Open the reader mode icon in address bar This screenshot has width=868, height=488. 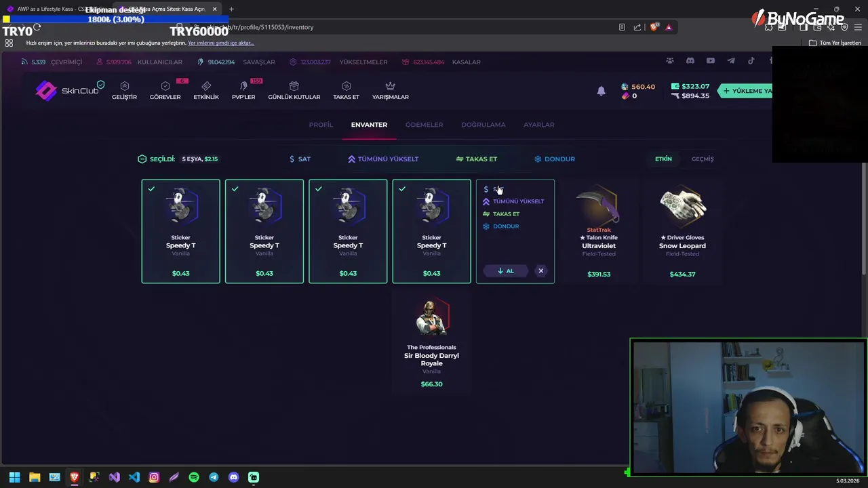(x=622, y=27)
